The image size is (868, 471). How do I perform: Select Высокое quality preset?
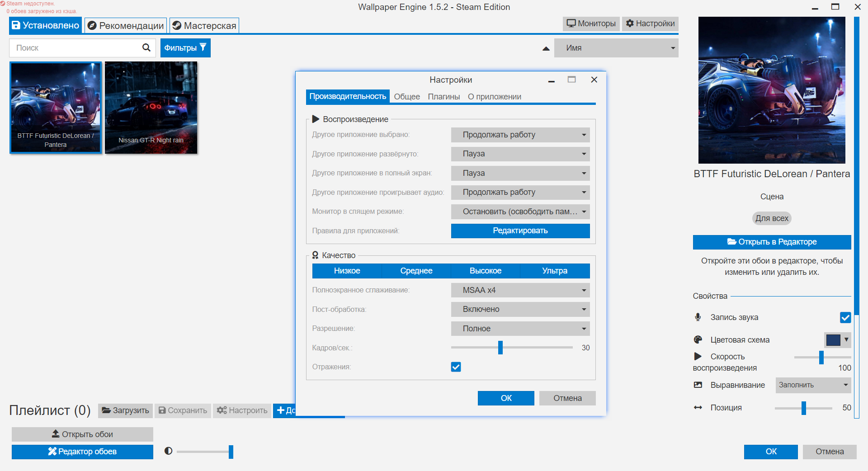point(486,271)
